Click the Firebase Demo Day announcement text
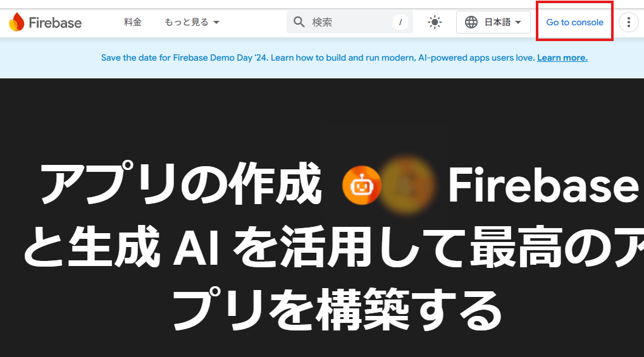This screenshot has width=644, height=357. (319, 58)
